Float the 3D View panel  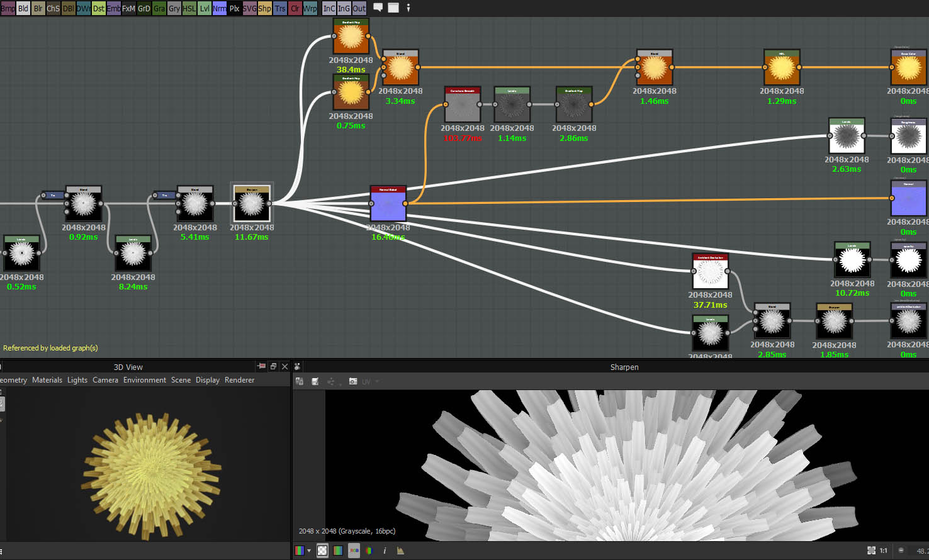(273, 366)
